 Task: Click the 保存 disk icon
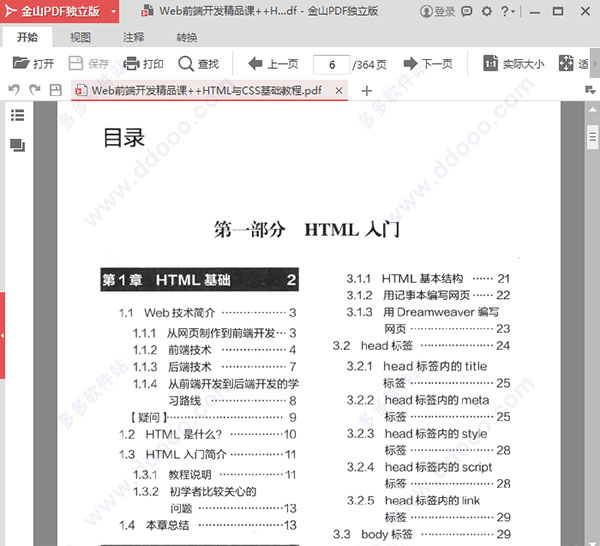[75, 63]
